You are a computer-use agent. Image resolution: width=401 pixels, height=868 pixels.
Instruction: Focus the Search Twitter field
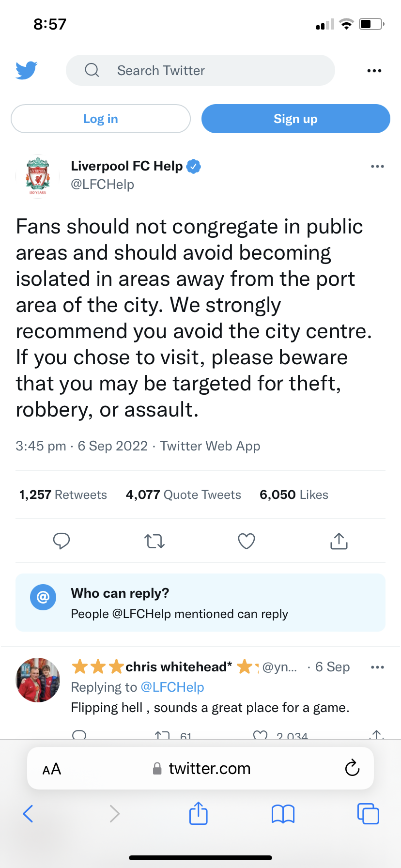tap(200, 71)
